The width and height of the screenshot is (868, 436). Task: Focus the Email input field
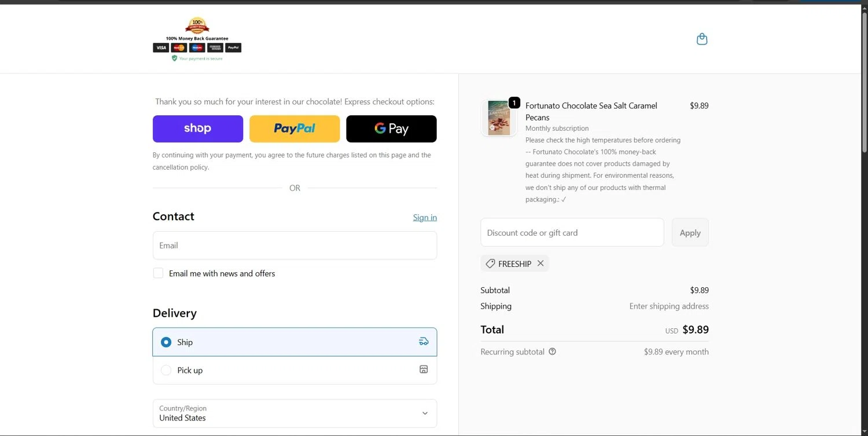click(x=295, y=246)
